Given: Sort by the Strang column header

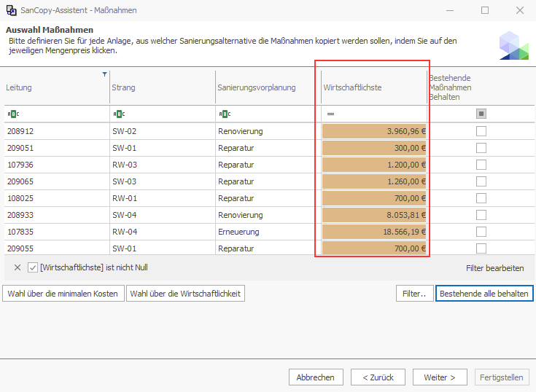Looking at the screenshot, I should 160,87.
